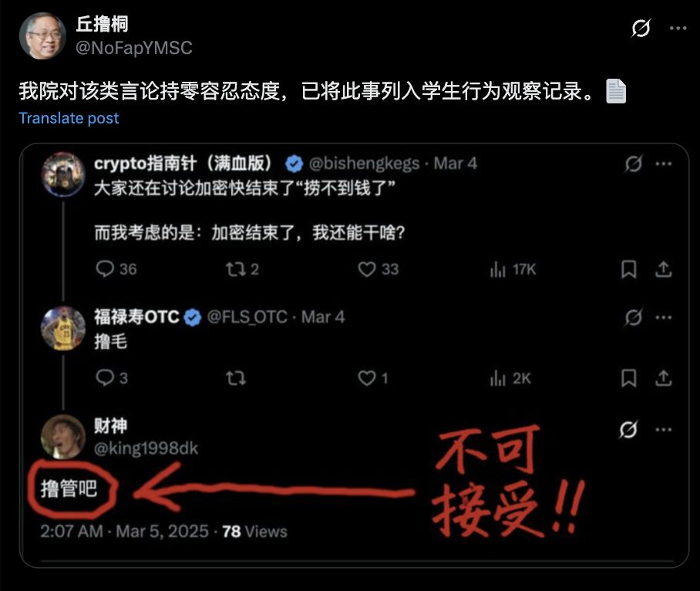Open more options on the crypto指南针 tweet
This screenshot has height=591, width=700.
click(664, 164)
